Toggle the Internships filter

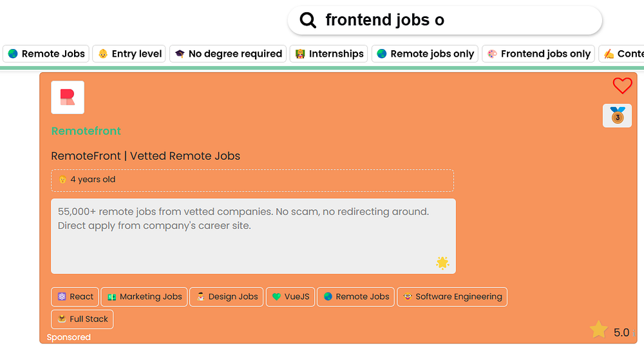point(328,53)
